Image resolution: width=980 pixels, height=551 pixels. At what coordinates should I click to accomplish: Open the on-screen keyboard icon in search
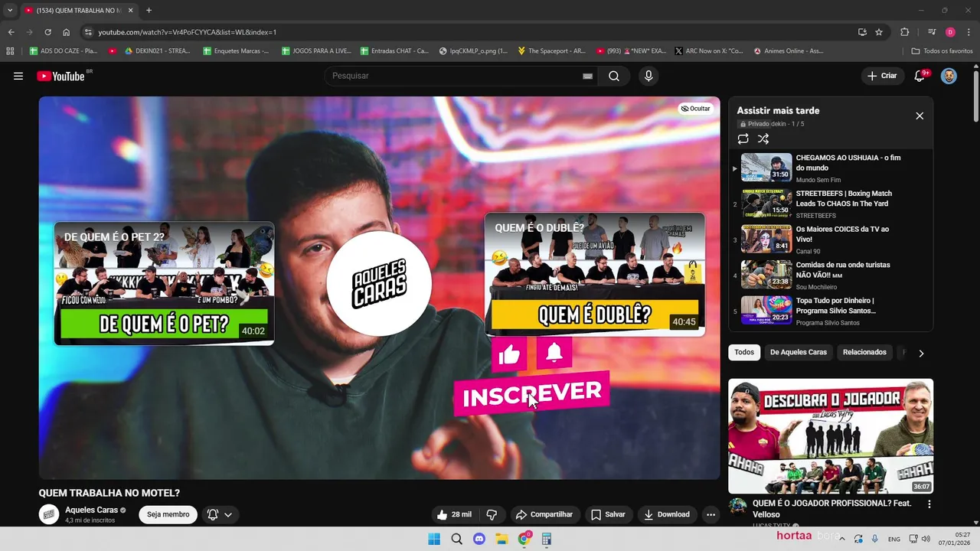(x=587, y=76)
